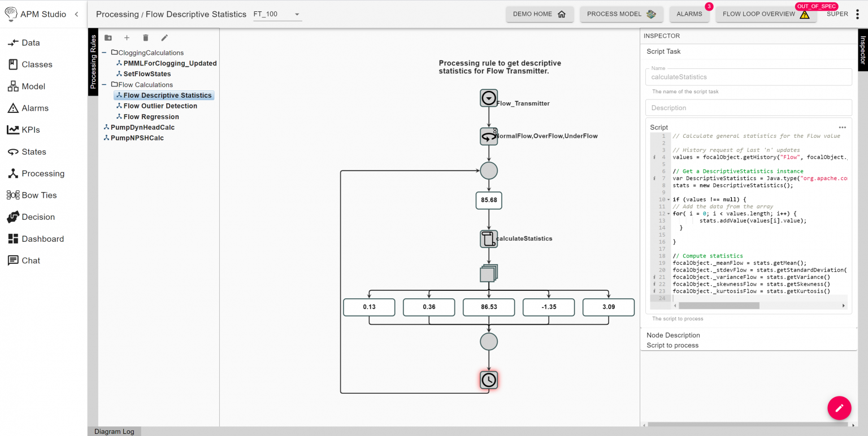Delete selected rule using the trash icon

coord(145,38)
